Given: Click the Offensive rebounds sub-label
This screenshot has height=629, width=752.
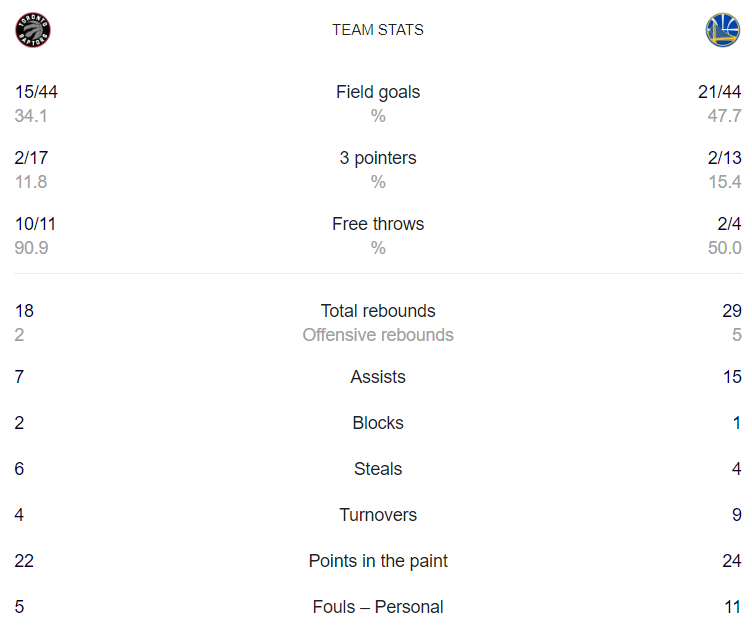Looking at the screenshot, I should click(378, 335).
